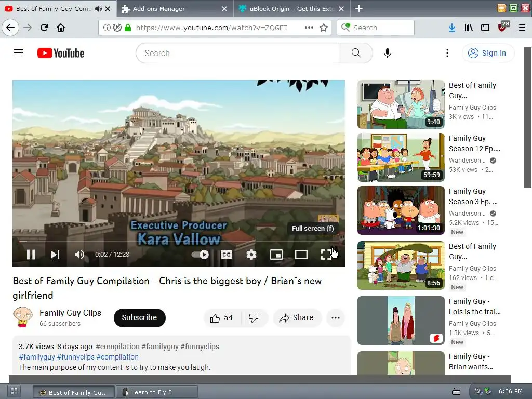Show site information icon in address bar
This screenshot has width=532, height=399.
click(x=107, y=28)
